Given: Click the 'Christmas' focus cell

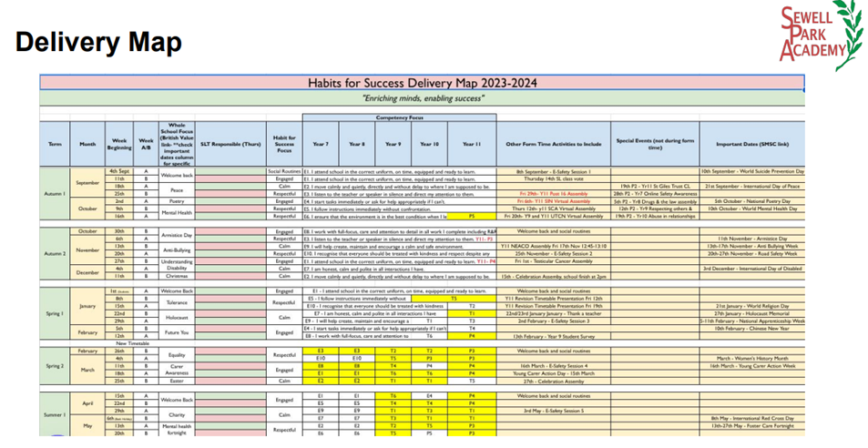Looking at the screenshot, I should pos(177,276).
